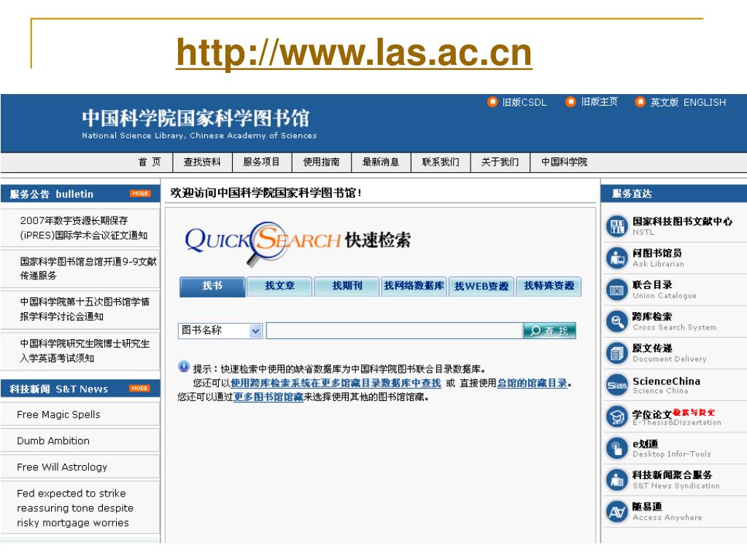Open the 使用指南 navigation menu
This screenshot has width=747, height=560.
click(x=321, y=162)
